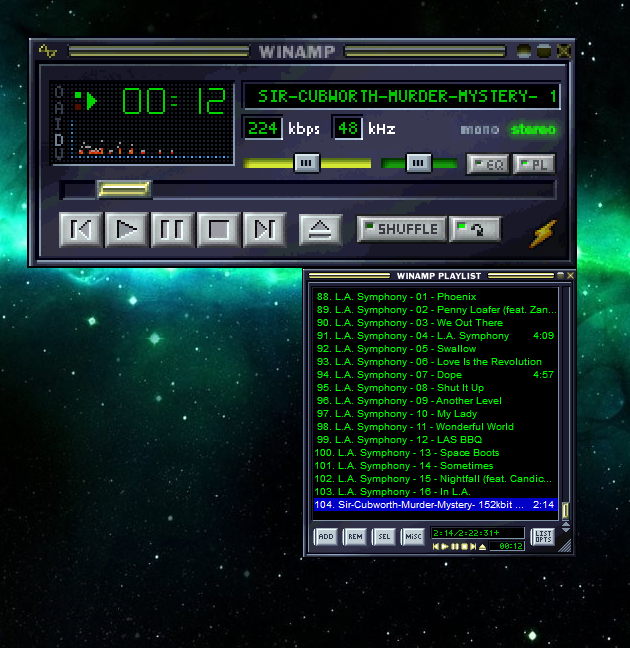Open the LIST OPTS menu

point(543,537)
